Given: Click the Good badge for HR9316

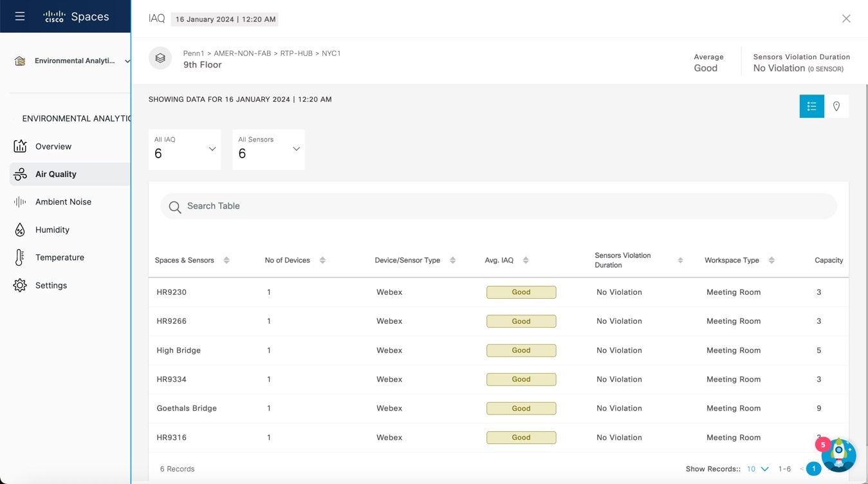Looking at the screenshot, I should 521,438.
